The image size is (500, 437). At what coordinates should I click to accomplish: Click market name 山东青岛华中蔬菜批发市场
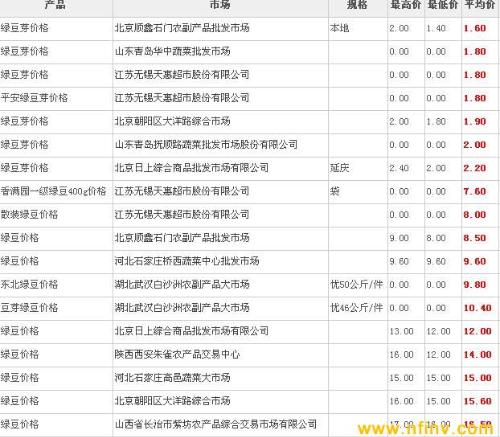173,51
